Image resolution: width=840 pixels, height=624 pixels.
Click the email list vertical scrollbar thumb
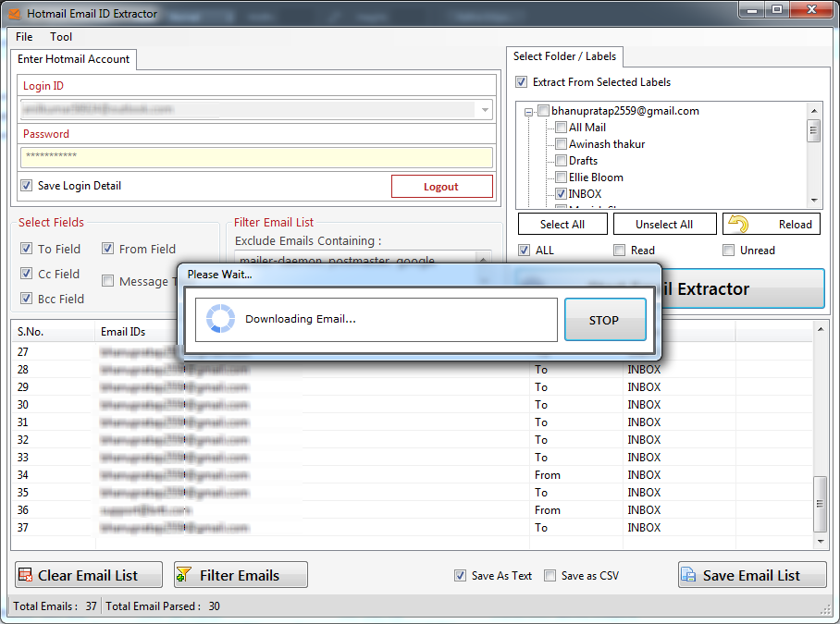(x=821, y=504)
